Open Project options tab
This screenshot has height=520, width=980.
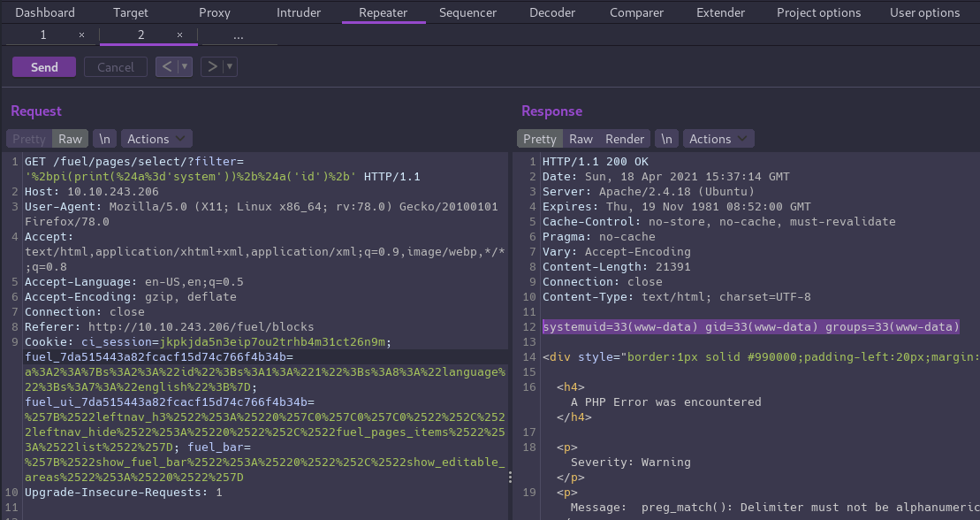(819, 12)
